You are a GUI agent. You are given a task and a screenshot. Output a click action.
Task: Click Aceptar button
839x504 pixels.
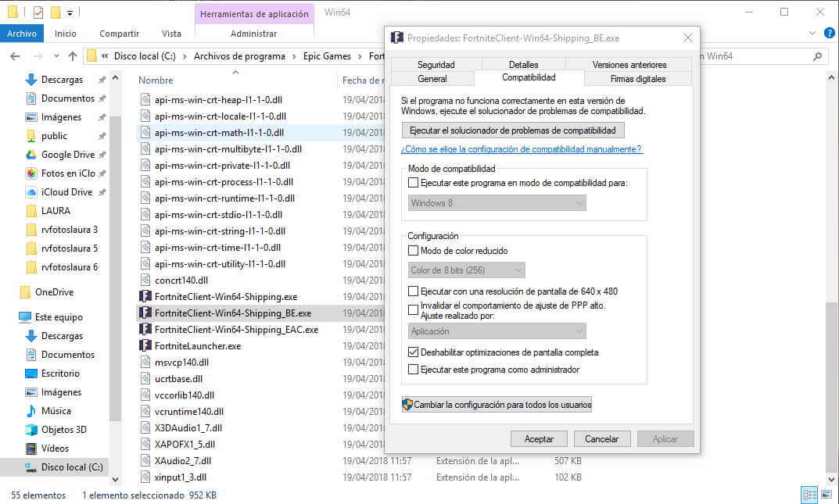click(x=539, y=439)
